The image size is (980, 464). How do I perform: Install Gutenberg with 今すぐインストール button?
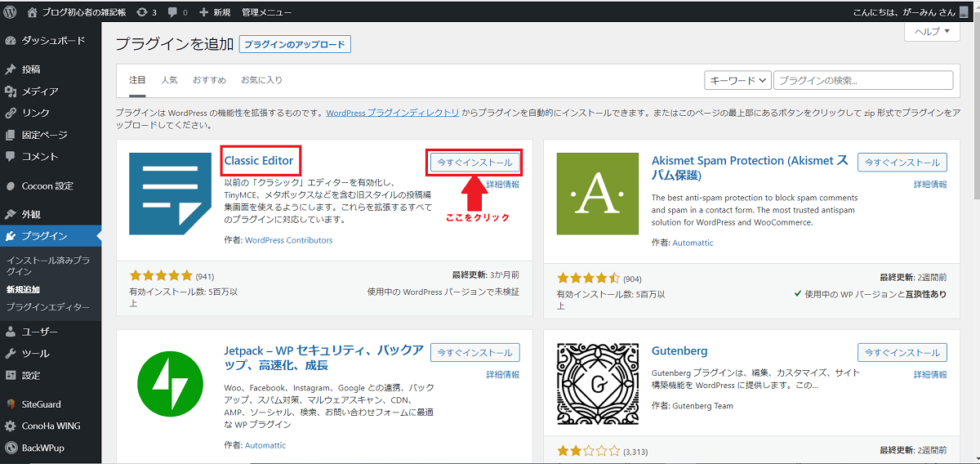click(902, 352)
